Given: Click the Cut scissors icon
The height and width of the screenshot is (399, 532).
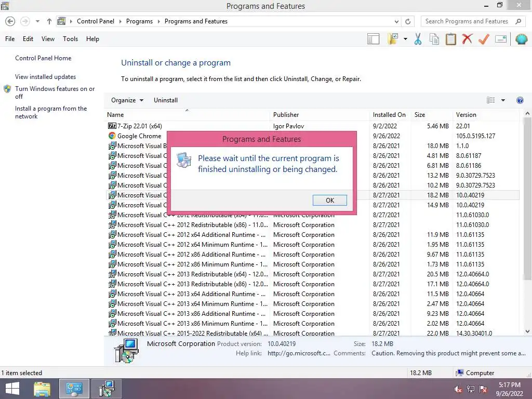Looking at the screenshot, I should click(x=418, y=39).
